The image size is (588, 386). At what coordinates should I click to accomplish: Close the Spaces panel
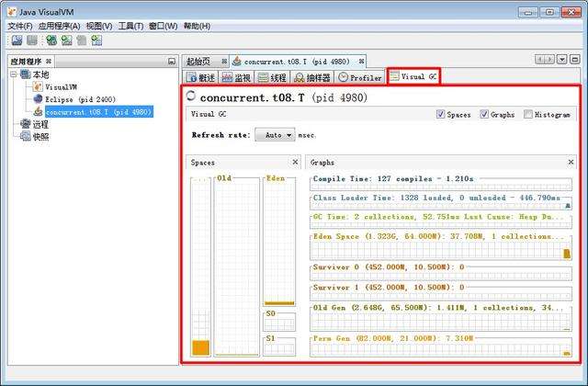point(295,162)
